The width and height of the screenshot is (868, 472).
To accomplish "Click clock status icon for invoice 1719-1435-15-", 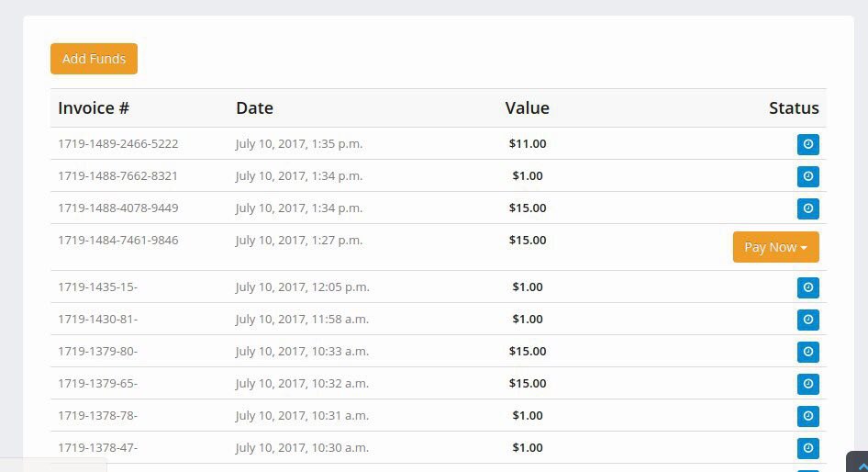I will click(808, 287).
